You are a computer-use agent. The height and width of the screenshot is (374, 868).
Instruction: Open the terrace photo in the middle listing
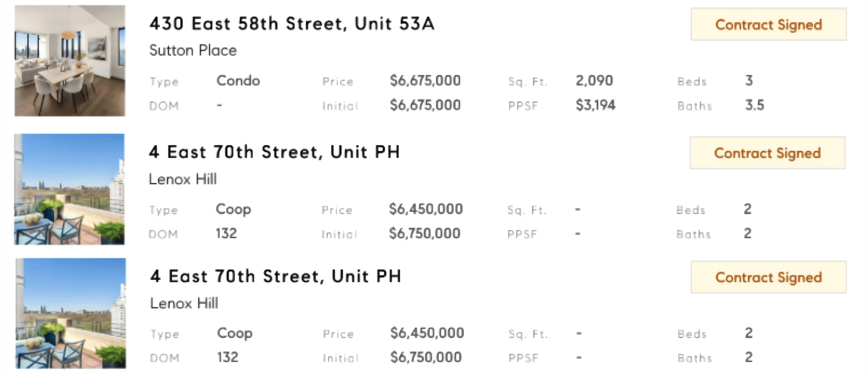[x=69, y=189]
